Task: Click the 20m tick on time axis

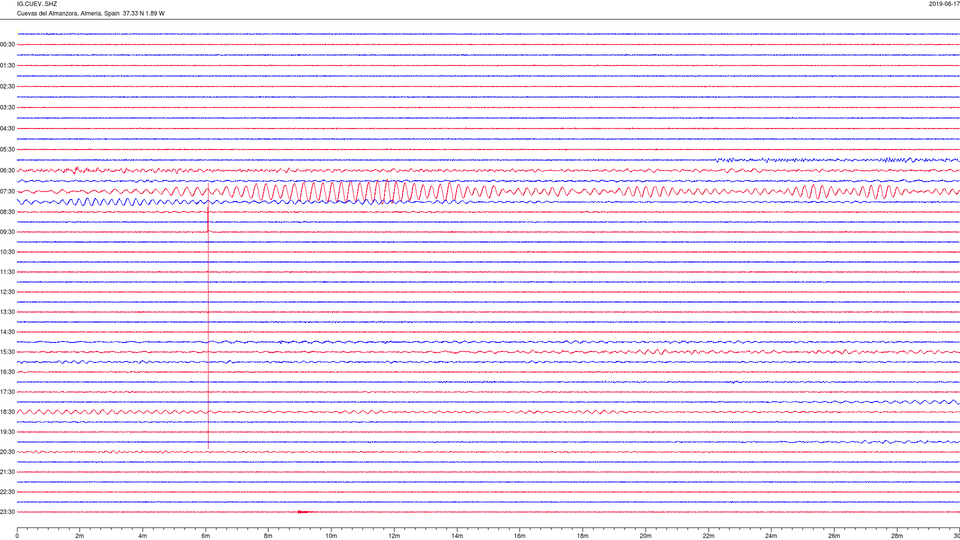Action: click(645, 536)
